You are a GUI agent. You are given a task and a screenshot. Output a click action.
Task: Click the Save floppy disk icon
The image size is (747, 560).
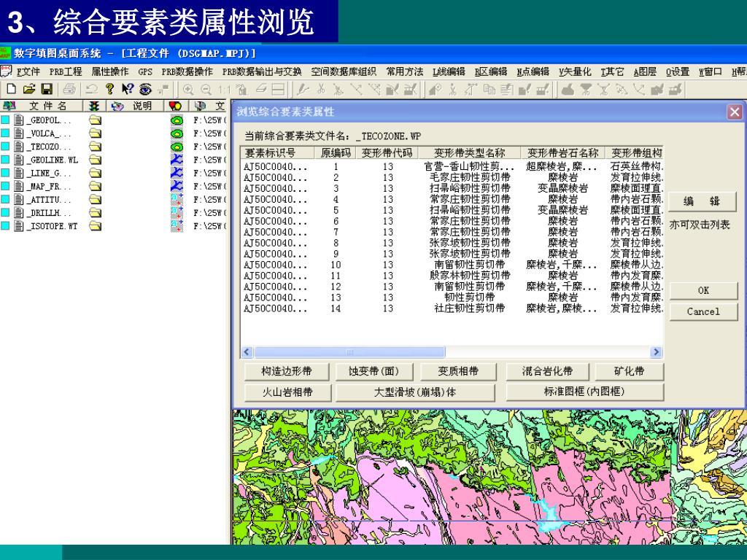click(47, 89)
